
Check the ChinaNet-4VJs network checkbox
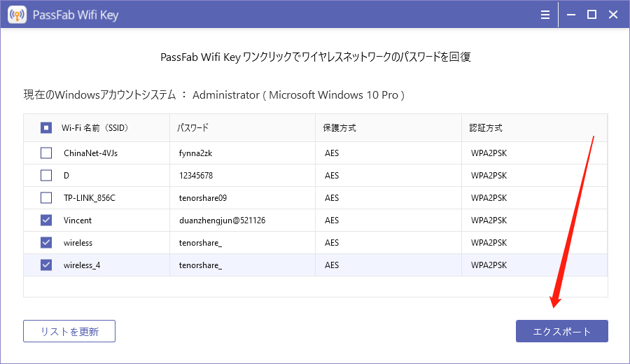click(x=46, y=153)
